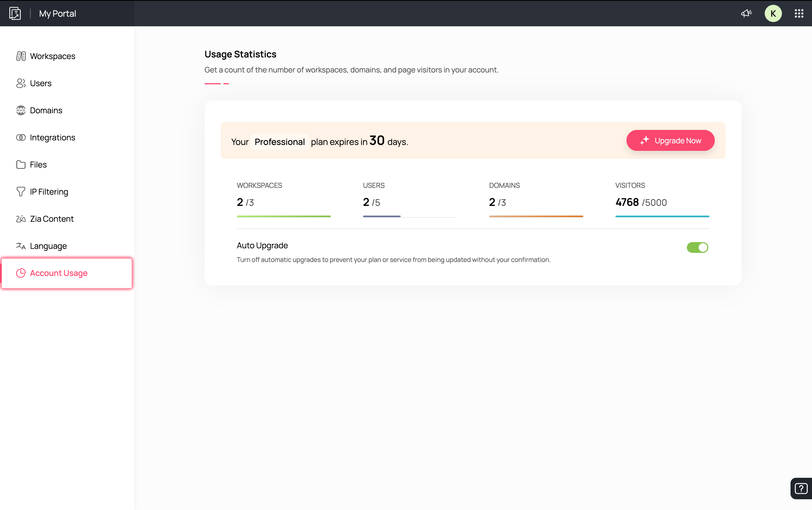Click the Upgrade Now button

tap(670, 141)
